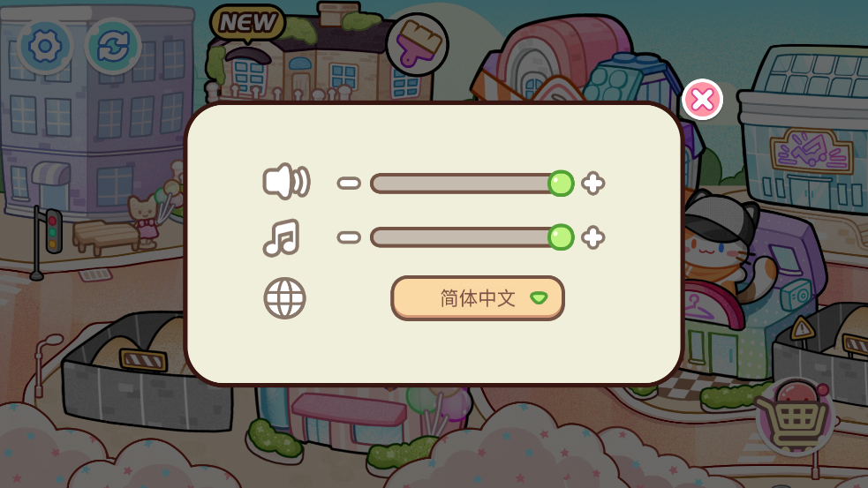
Task: Decrease music volume with minus button
Action: tap(349, 237)
